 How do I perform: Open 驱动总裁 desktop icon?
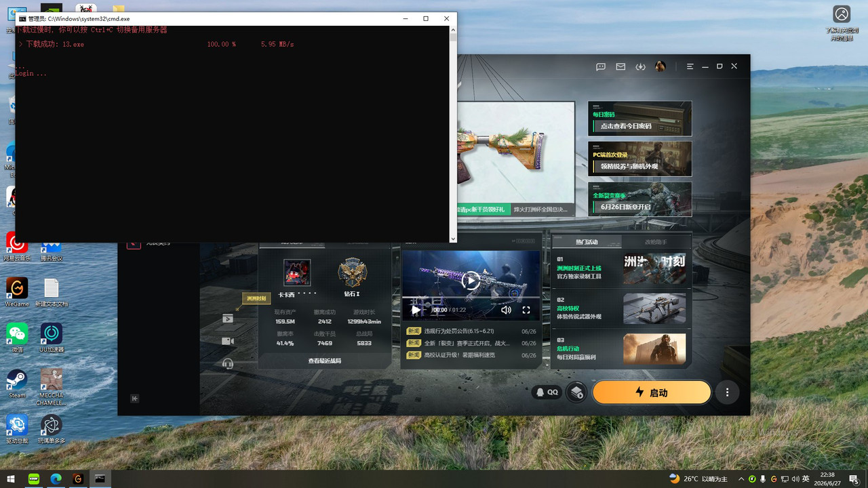pyautogui.click(x=17, y=429)
